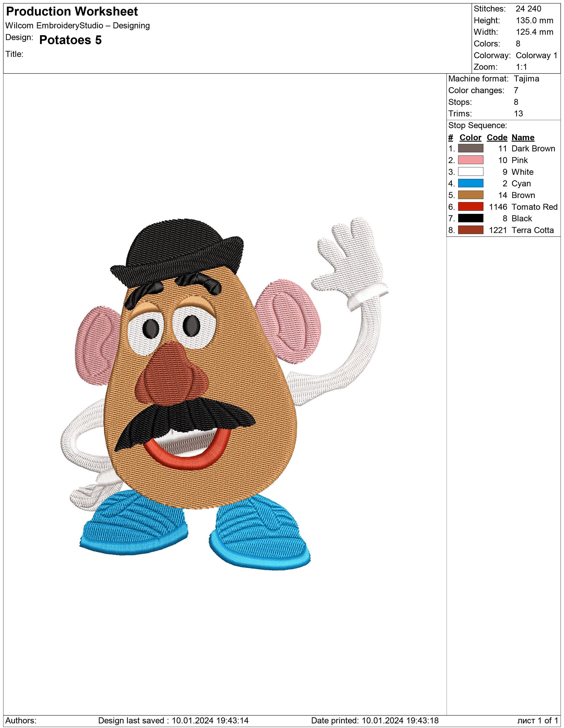The height and width of the screenshot is (728, 564).
Task: Click the Black color swatch
Action: [x=470, y=218]
